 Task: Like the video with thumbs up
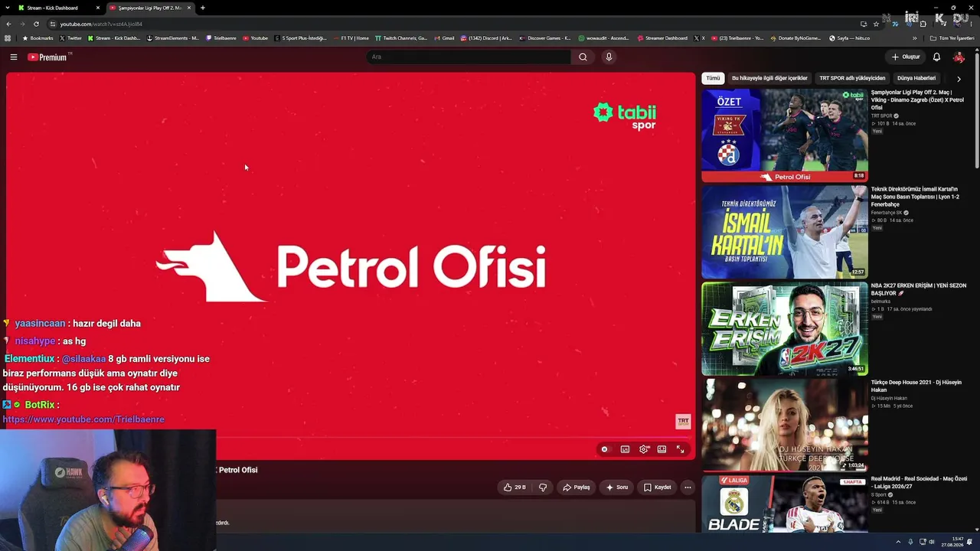[x=514, y=487]
